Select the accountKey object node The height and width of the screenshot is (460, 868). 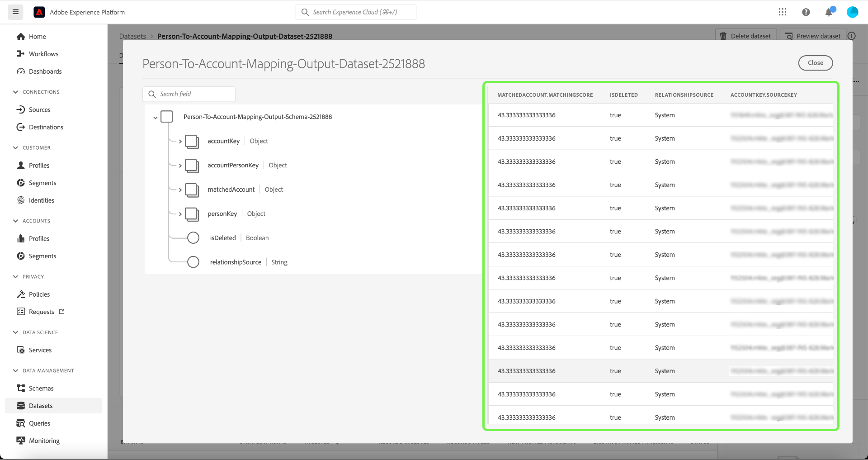click(x=192, y=141)
